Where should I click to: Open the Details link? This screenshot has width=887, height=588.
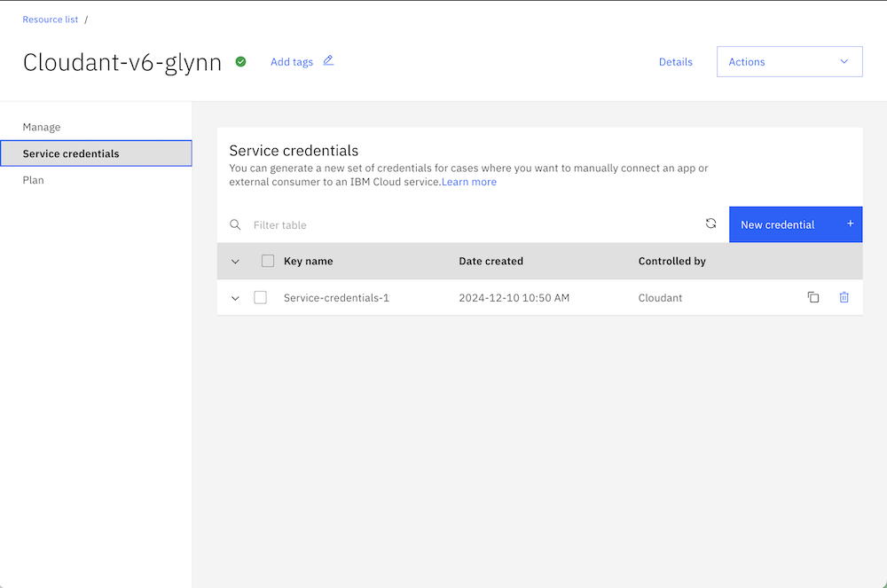coord(675,62)
